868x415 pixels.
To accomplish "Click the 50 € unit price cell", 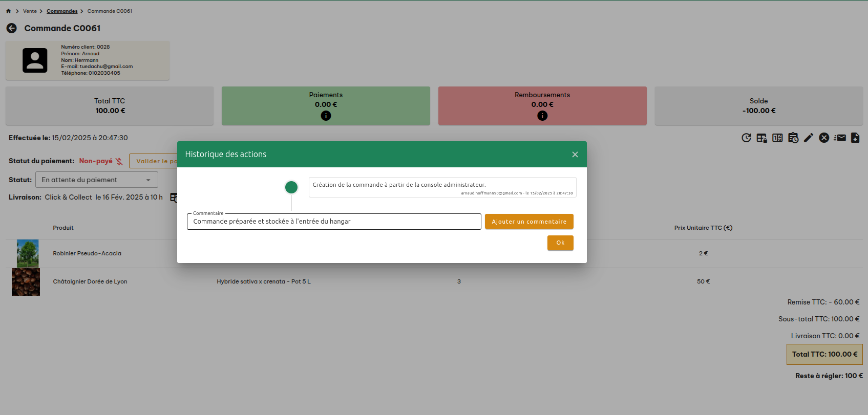I will [x=703, y=281].
